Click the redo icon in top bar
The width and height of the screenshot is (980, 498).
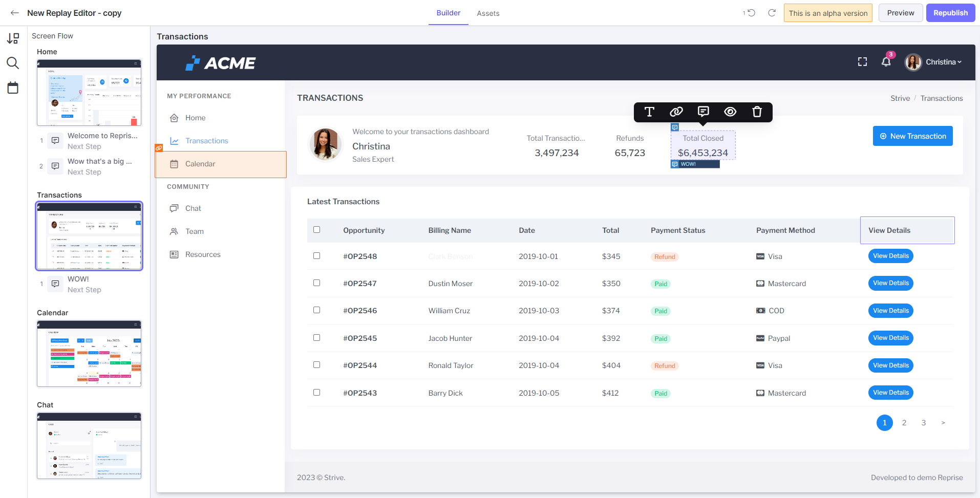772,13
